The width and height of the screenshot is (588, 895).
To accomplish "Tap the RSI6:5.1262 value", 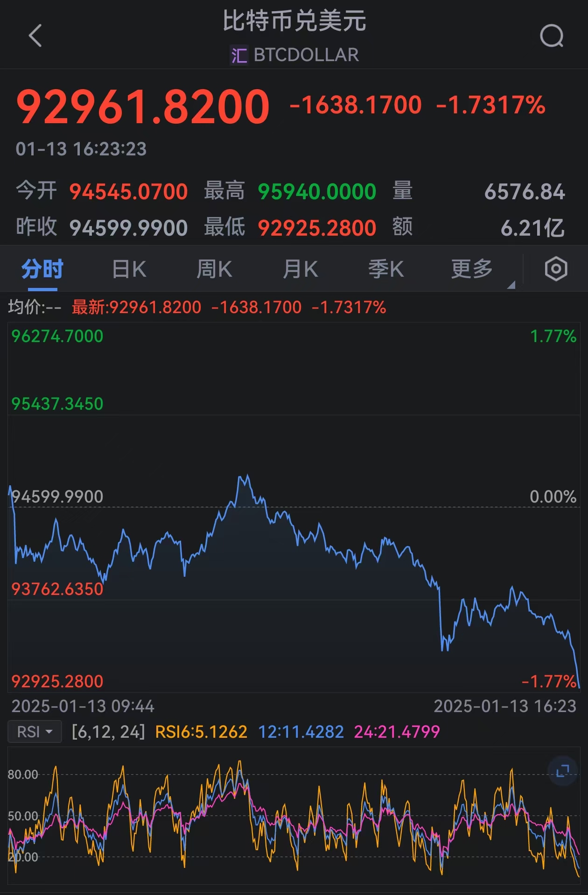I will coord(201,732).
